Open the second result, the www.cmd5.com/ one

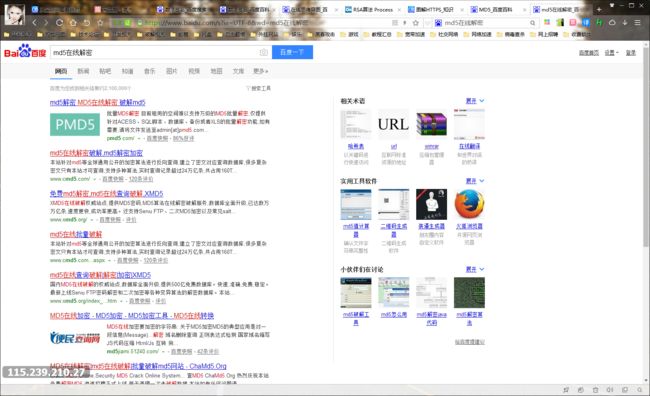[96, 153]
